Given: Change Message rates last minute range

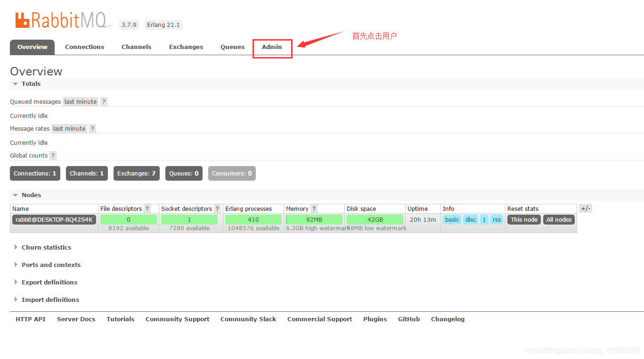Looking at the screenshot, I should [69, 128].
